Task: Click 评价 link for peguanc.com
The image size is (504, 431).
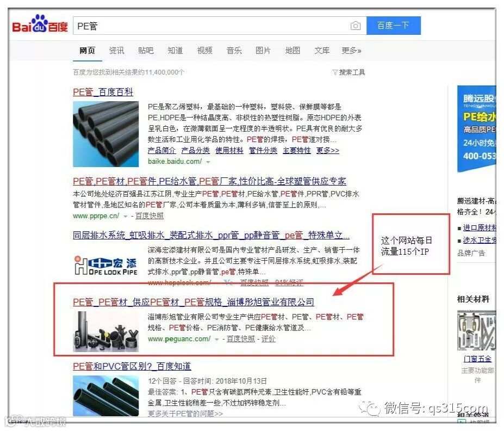Action: (x=269, y=338)
